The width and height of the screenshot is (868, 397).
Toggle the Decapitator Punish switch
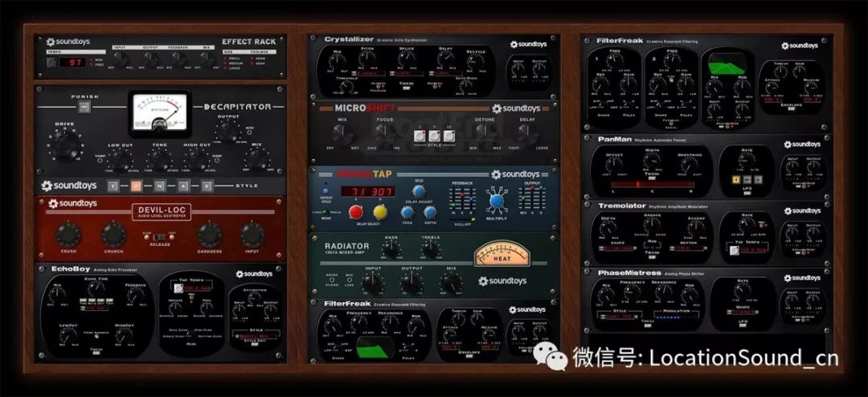pos(85,108)
